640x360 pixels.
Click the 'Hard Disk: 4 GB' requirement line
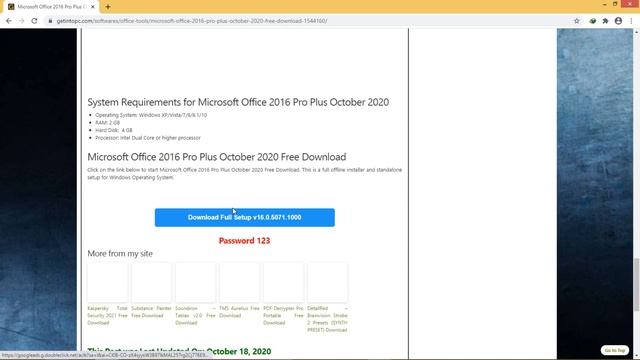pyautogui.click(x=114, y=130)
